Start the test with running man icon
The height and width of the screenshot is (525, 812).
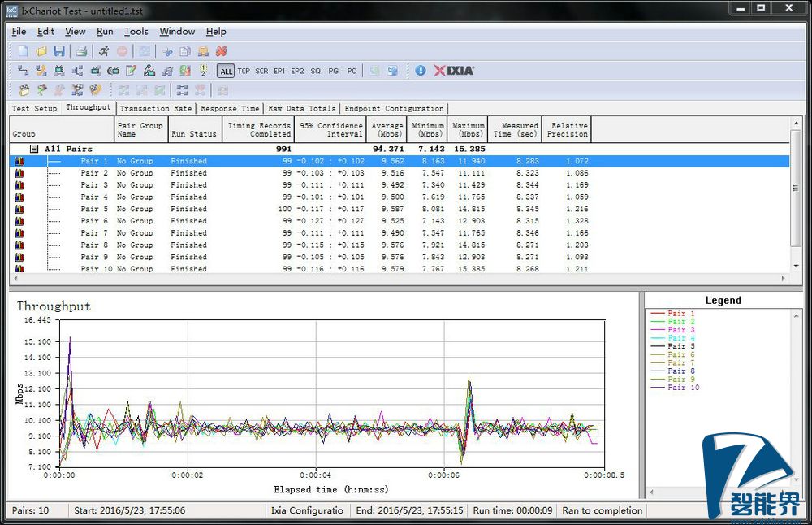coord(104,51)
